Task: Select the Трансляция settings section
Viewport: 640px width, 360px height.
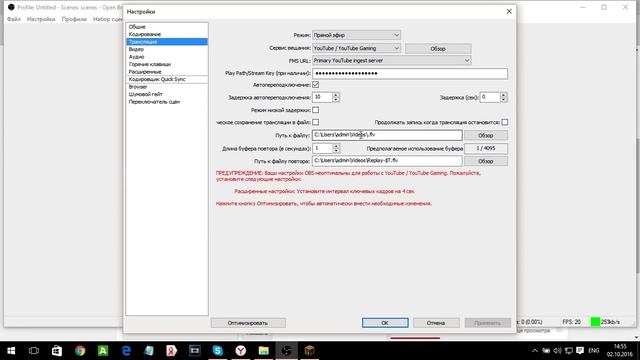Action: click(167, 42)
